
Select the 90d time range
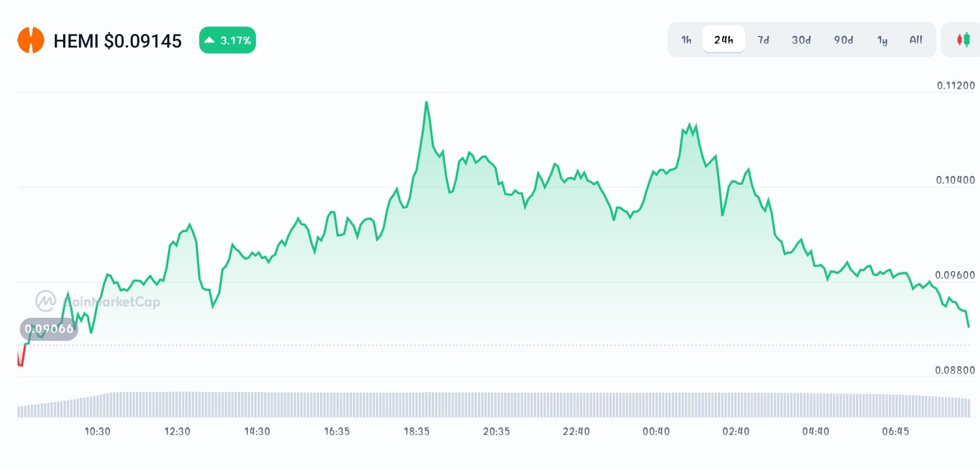pyautogui.click(x=843, y=40)
